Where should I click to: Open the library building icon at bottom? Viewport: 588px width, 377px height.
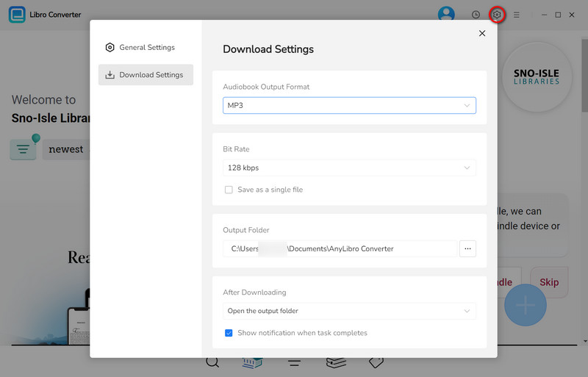pyautogui.click(x=253, y=363)
